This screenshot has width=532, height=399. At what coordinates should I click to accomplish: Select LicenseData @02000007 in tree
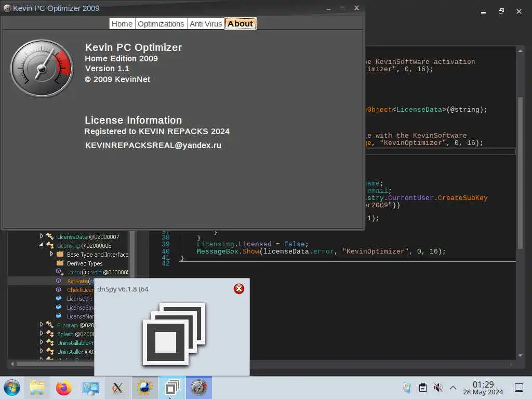[88, 237]
